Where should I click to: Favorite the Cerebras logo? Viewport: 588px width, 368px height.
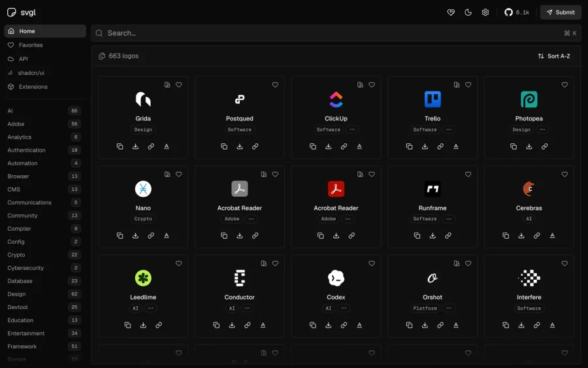click(x=564, y=174)
